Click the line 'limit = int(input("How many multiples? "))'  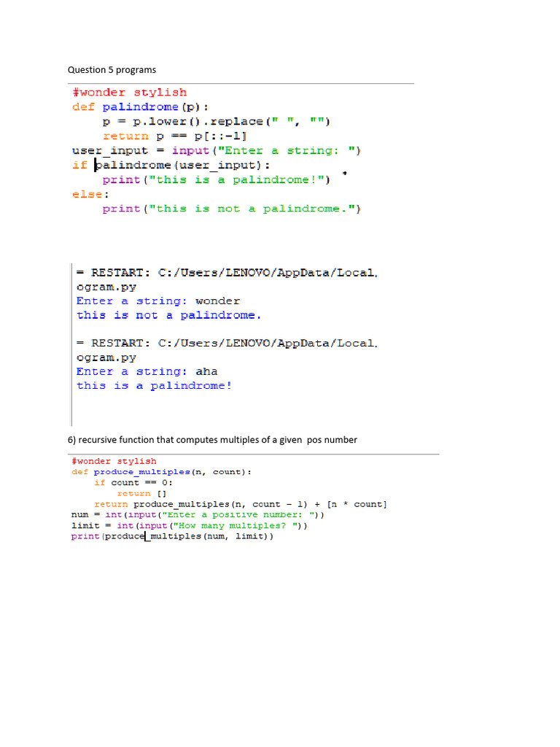tap(190, 526)
